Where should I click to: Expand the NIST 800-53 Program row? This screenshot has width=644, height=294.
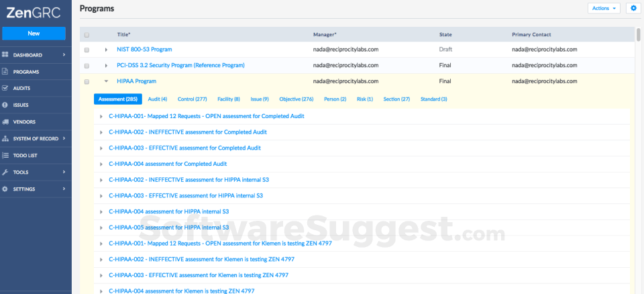point(106,50)
